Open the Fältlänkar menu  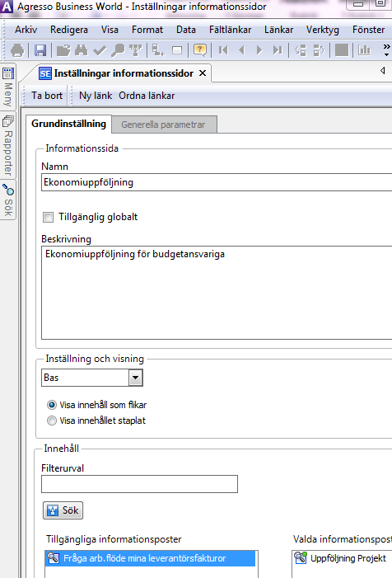230,30
